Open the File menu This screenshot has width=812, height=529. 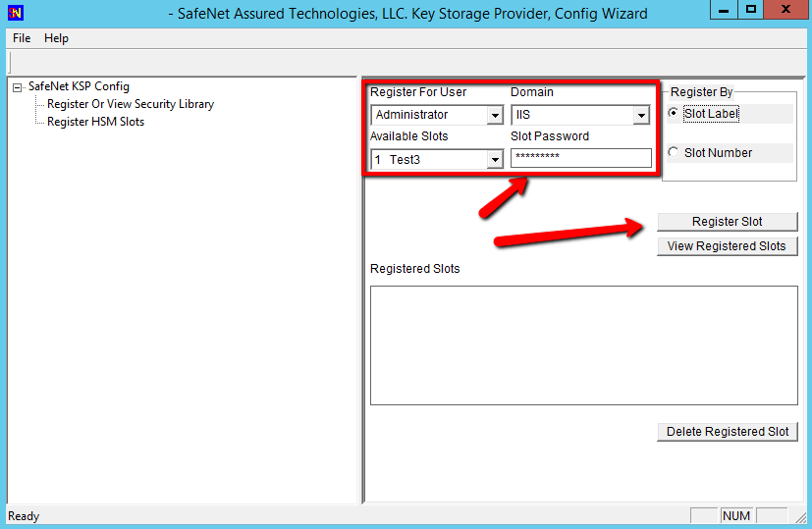22,38
